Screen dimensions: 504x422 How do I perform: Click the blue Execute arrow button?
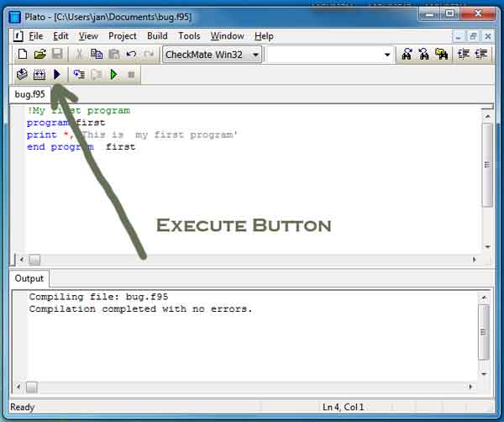click(x=57, y=74)
